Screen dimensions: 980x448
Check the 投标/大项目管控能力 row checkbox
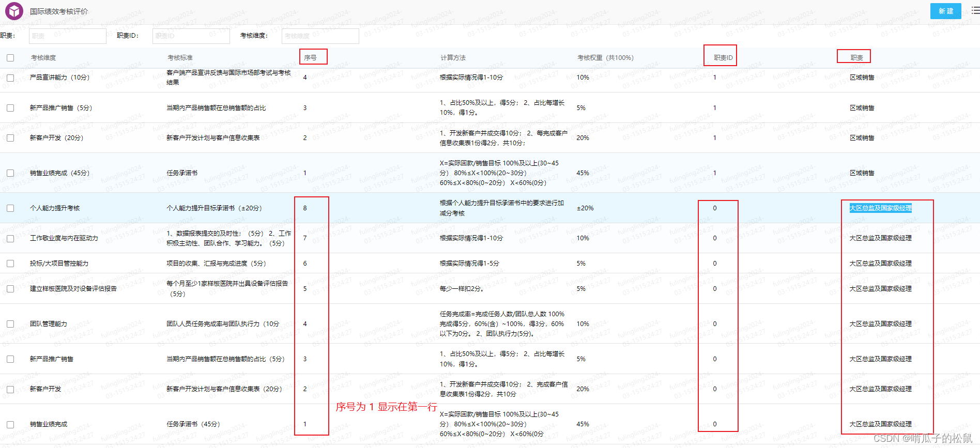click(x=10, y=264)
